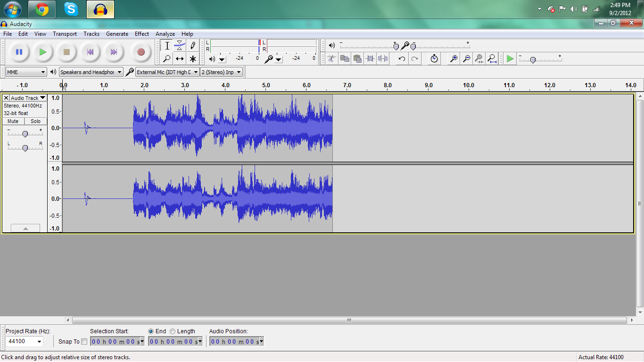The height and width of the screenshot is (362, 644).
Task: Undo the last action
Action: [402, 58]
